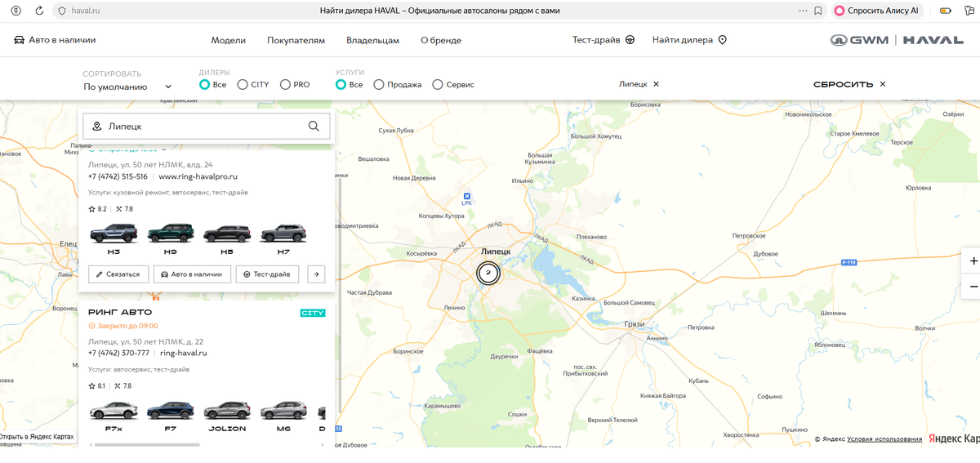This screenshot has height=463, width=980.
Task: Click the GWM HAVAL logo
Action: tap(897, 40)
